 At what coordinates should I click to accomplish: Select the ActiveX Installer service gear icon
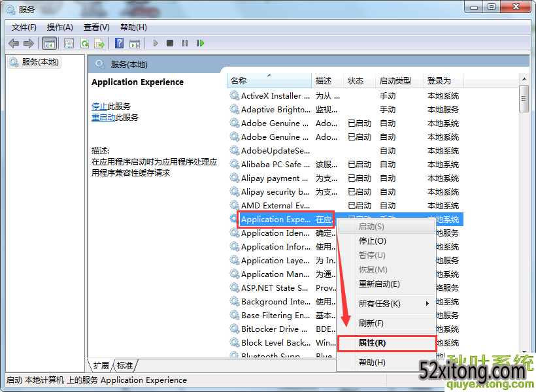coord(235,95)
